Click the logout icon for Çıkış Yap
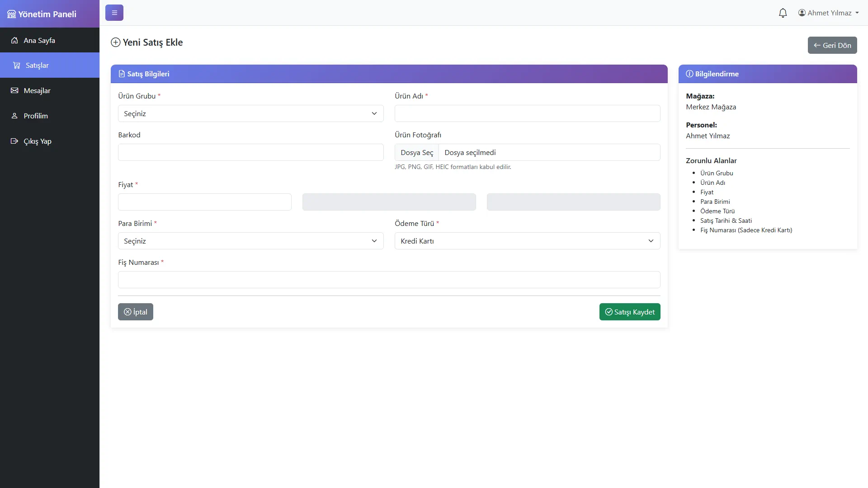 tap(14, 141)
